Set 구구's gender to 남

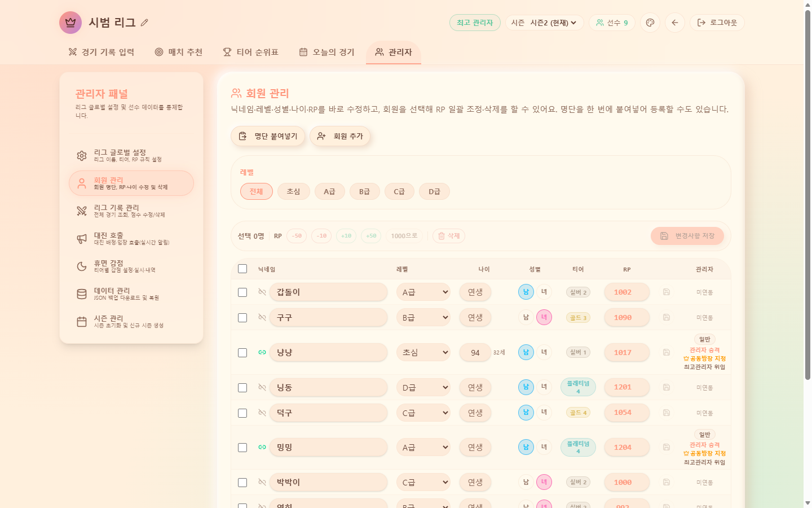pos(526,317)
